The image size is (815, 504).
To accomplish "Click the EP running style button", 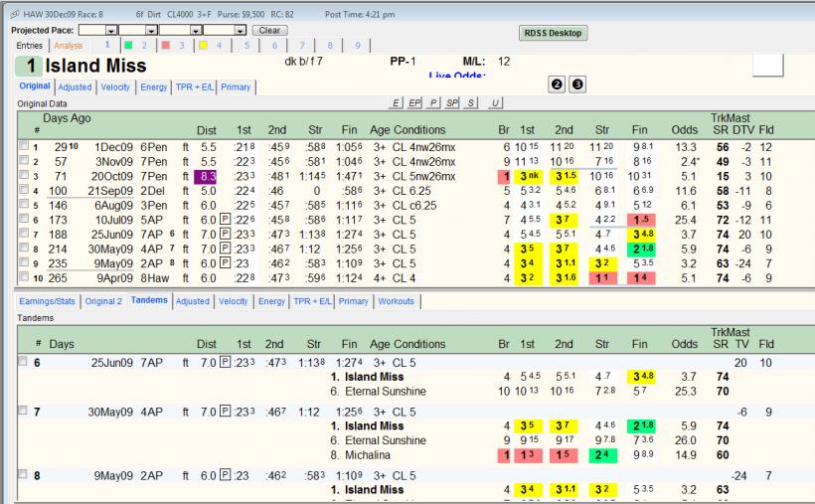I will [414, 103].
